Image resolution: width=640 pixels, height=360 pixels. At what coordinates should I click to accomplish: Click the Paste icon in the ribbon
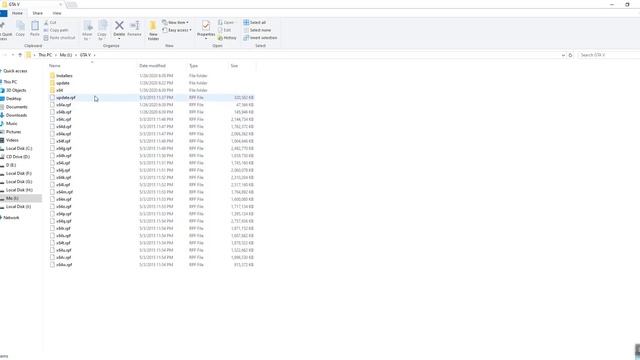(x=35, y=27)
